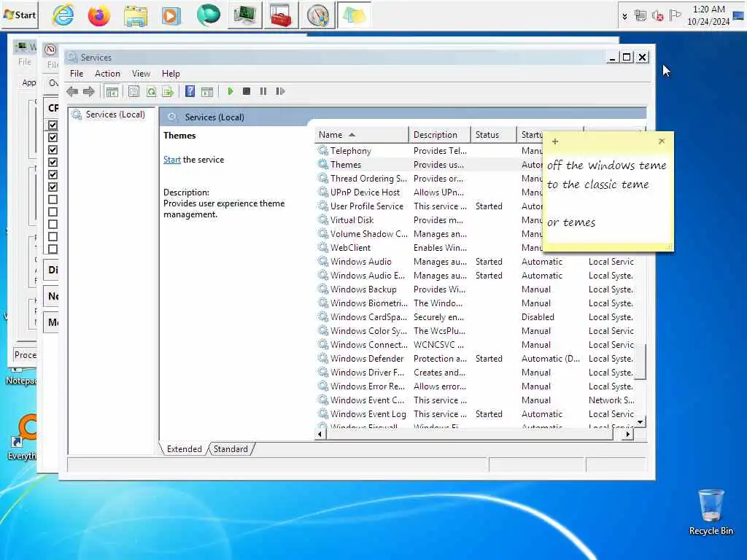Toggle the Show/Hide Action Pane toolbar icon
The height and width of the screenshot is (560, 747).
pyautogui.click(x=207, y=91)
